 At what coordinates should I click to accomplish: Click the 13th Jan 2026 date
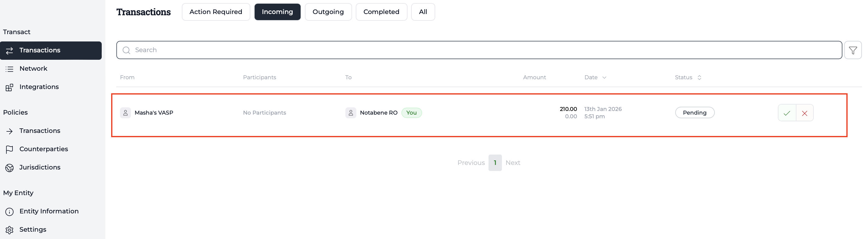(x=603, y=109)
